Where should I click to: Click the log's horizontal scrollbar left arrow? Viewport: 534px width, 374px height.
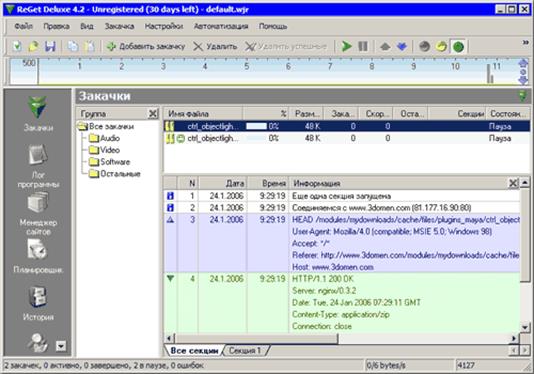click(x=169, y=338)
